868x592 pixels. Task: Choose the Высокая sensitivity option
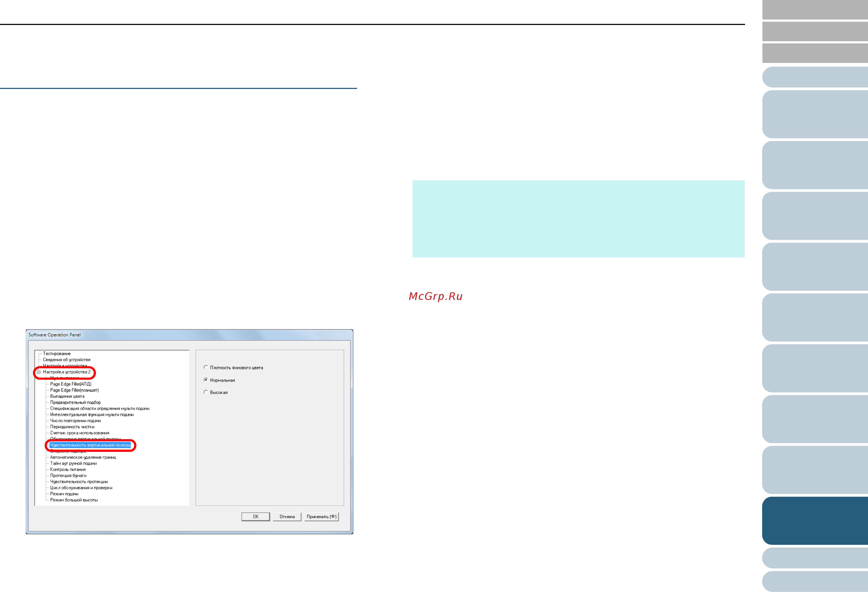[206, 392]
